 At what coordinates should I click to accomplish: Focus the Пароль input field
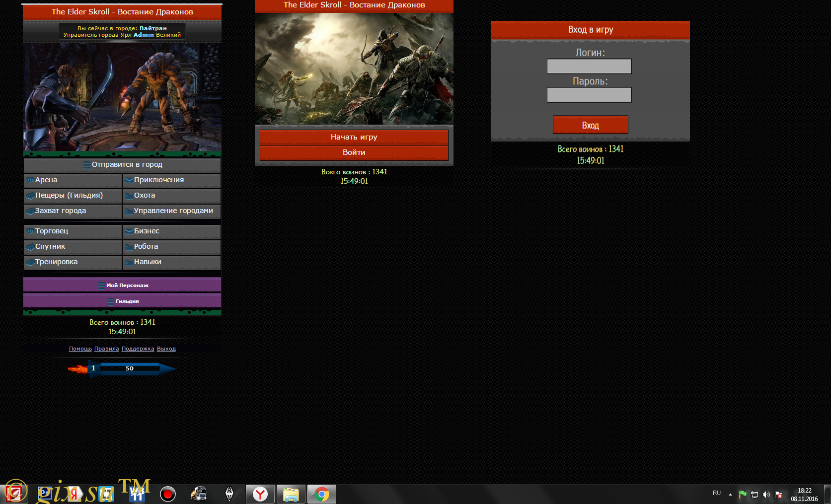(x=589, y=95)
